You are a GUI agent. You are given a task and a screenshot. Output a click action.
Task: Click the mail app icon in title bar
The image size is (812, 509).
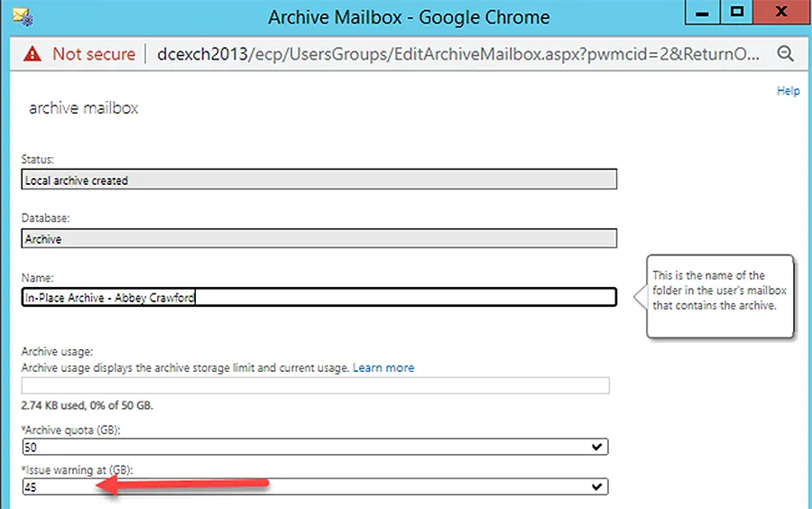point(23,17)
